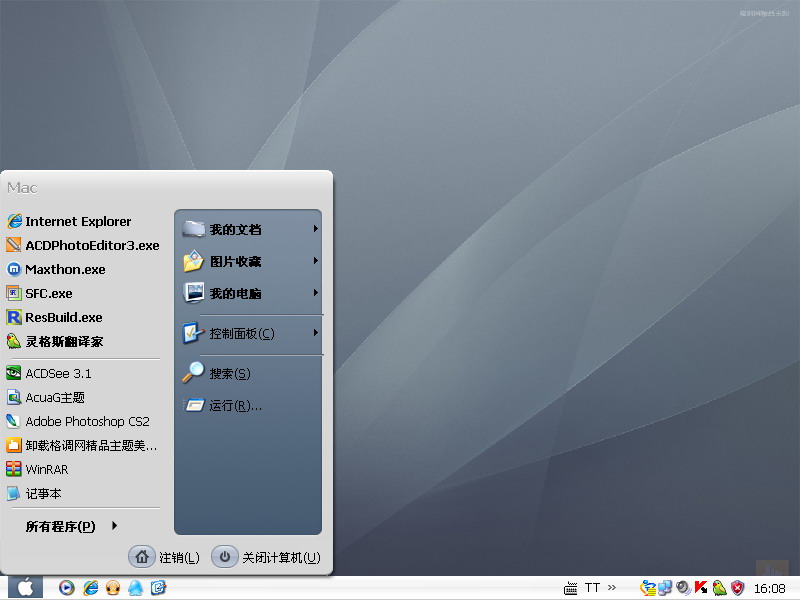The image size is (800, 600).
Task: Start ACDSee 3.1 icon
Action: tap(14, 373)
